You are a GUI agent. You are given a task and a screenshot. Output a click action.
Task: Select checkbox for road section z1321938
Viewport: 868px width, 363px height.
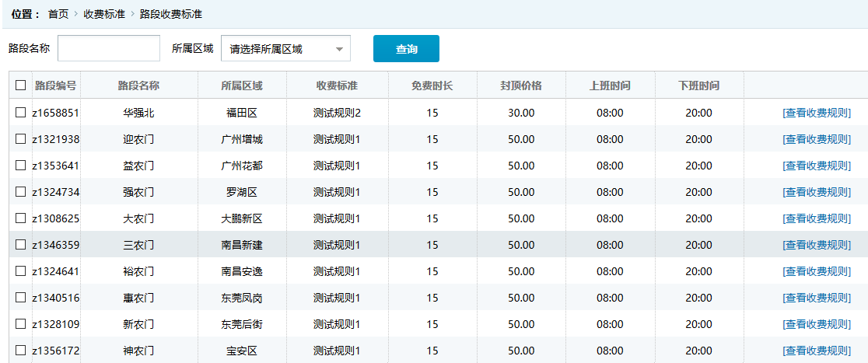point(21,139)
